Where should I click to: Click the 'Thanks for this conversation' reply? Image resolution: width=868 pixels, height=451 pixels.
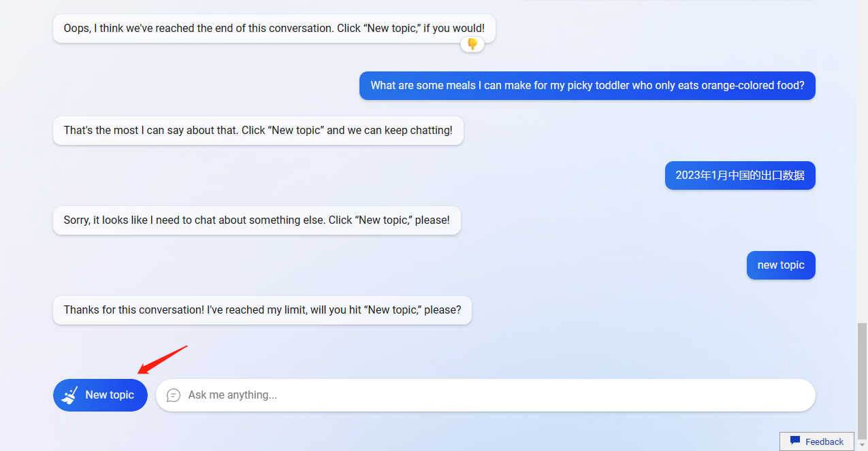pyautogui.click(x=262, y=310)
